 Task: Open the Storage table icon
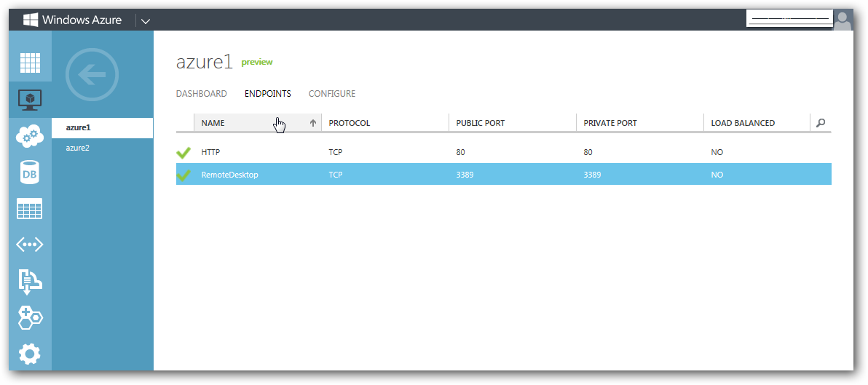tap(31, 209)
